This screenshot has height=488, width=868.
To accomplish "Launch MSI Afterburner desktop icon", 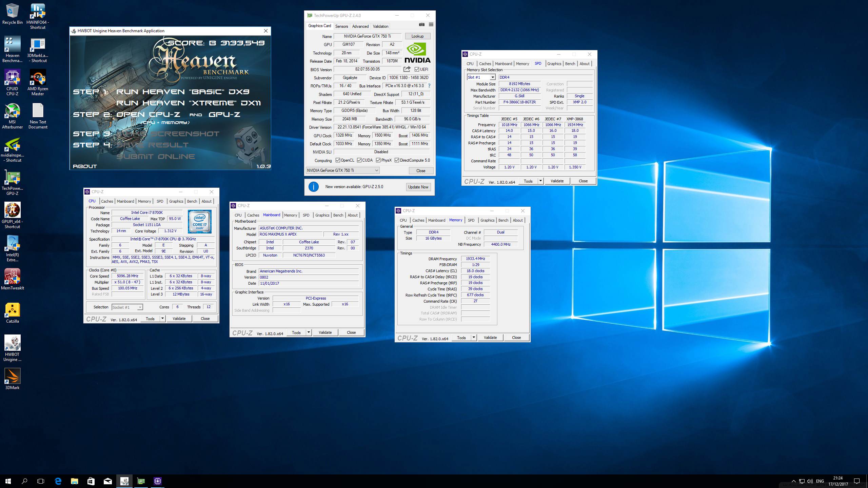I will (12, 116).
